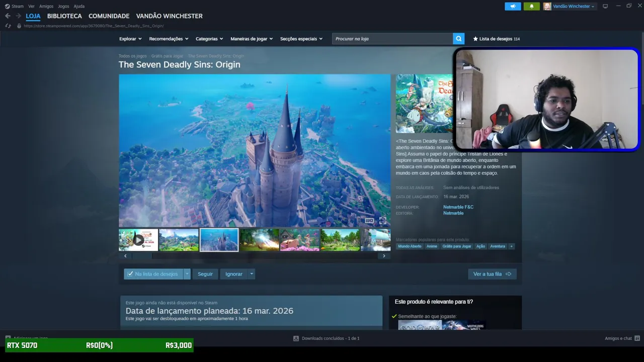Select the pink flower characters thumbnail

[300, 240]
